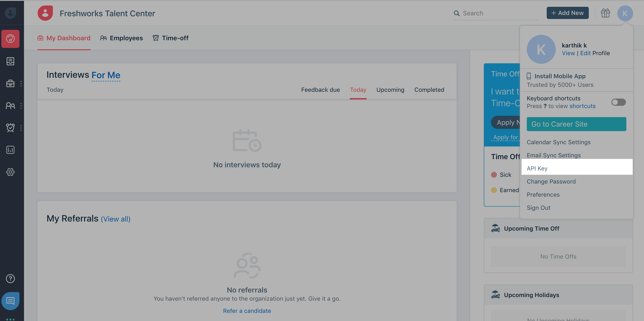Open the settings gear icon in sidebar
The height and width of the screenshot is (321, 644).
click(10, 172)
